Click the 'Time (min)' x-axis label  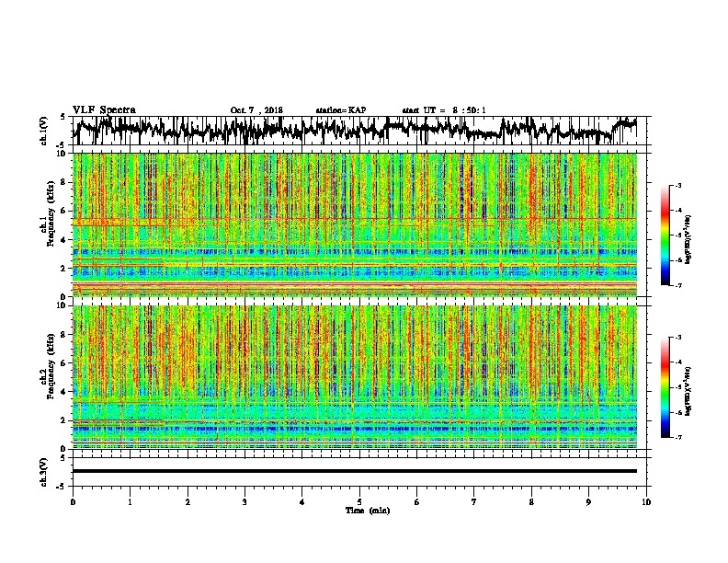click(368, 511)
